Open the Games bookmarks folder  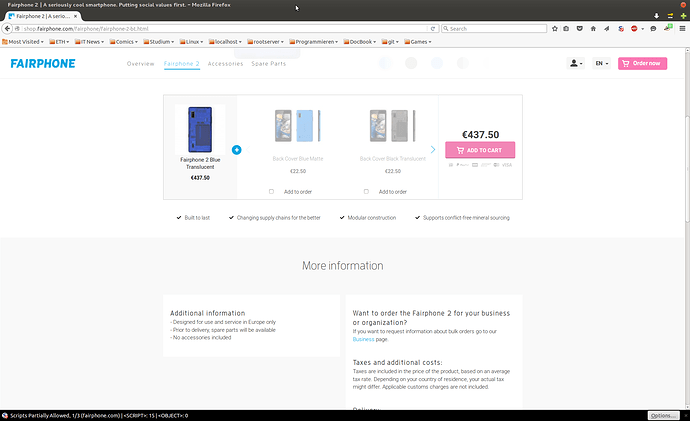point(418,42)
